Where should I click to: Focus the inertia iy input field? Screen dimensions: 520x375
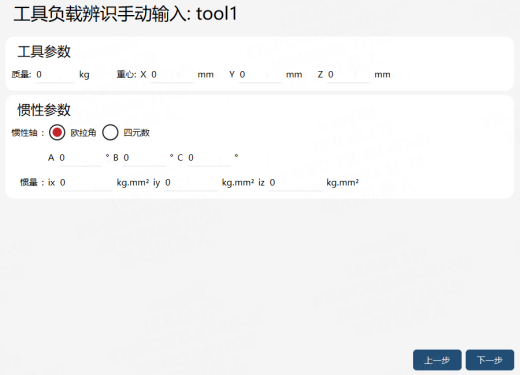(x=191, y=183)
